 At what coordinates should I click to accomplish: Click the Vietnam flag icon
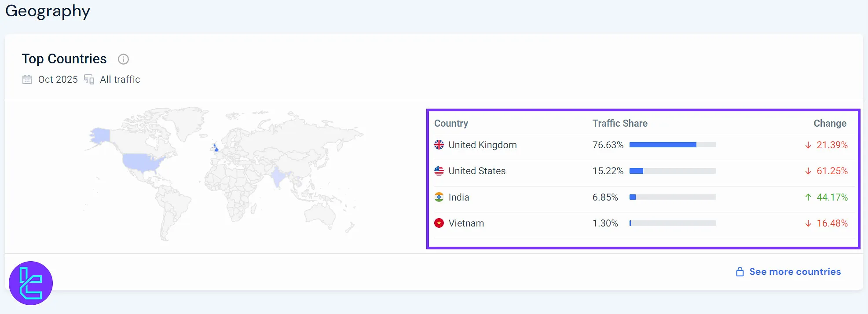click(x=439, y=223)
